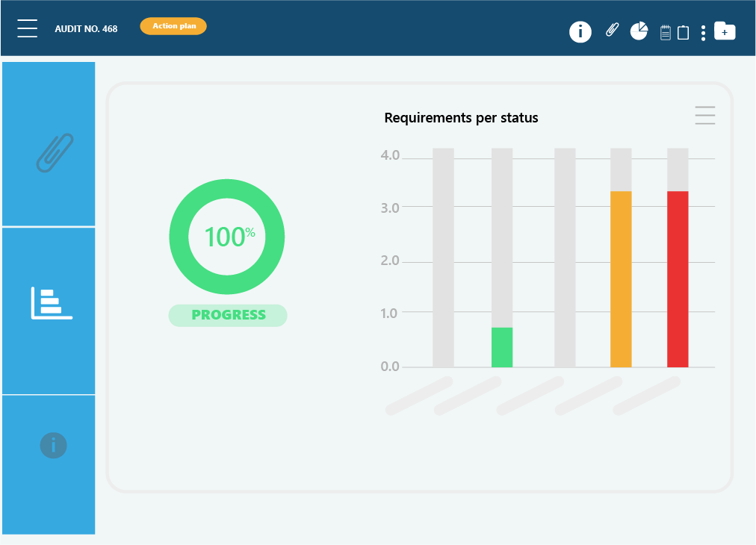
Task: Open the info icon in top toolbar
Action: (x=580, y=31)
